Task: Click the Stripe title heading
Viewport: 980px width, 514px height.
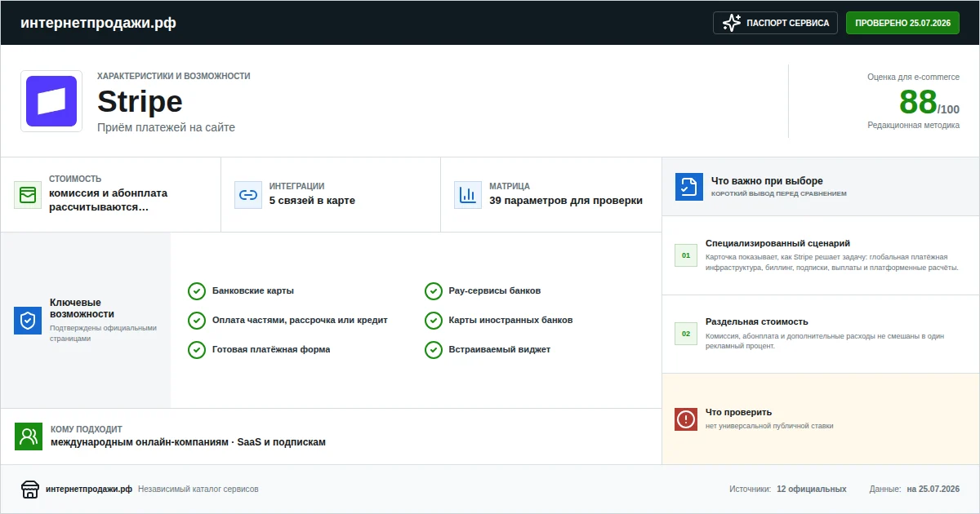Action: (x=140, y=102)
